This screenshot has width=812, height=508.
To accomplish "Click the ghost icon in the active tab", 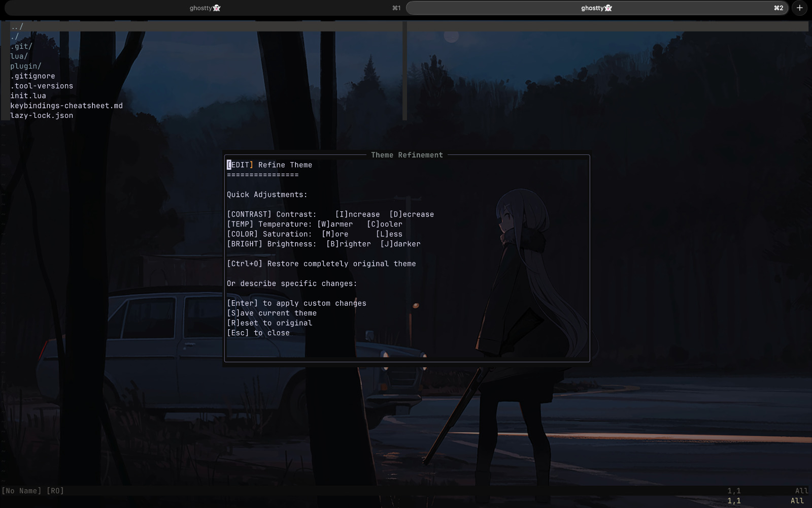I will coord(607,8).
